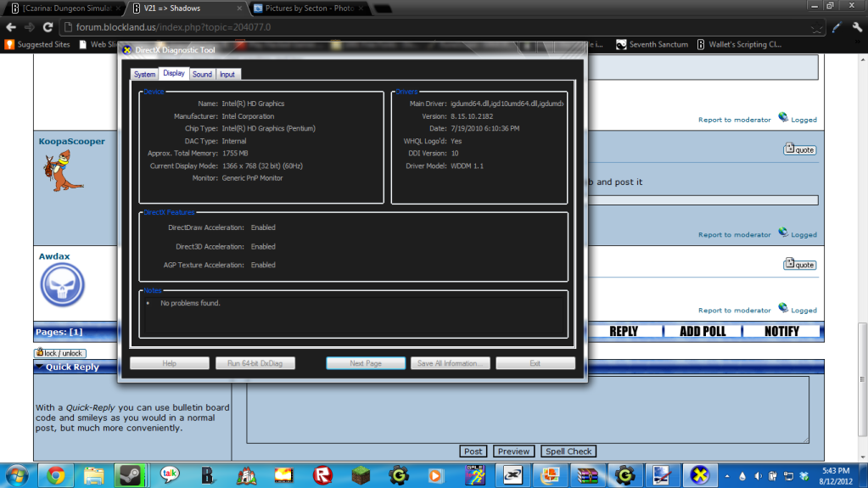This screenshot has height=488, width=868.
Task: Click the Exit button in DxDiag
Action: coord(535,363)
